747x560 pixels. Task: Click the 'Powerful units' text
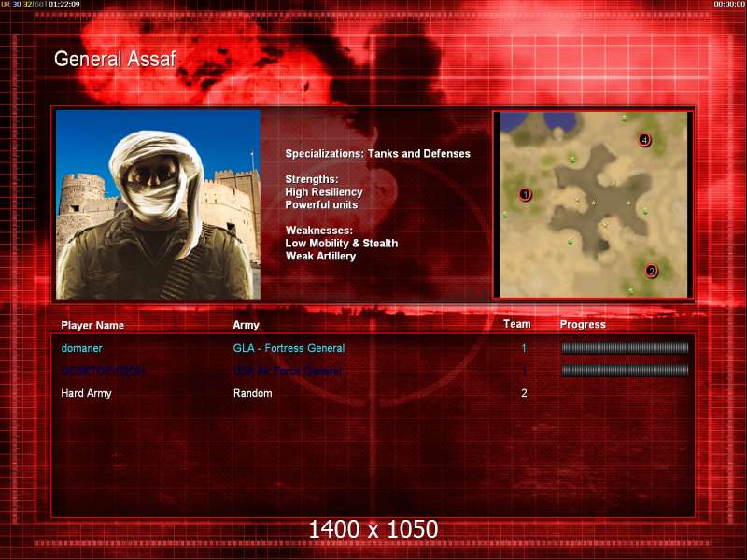(x=321, y=204)
